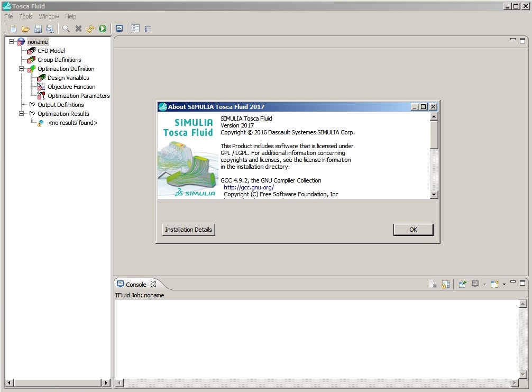532x392 pixels.
Task: Click the Clear Console icon
Action: (x=433, y=284)
